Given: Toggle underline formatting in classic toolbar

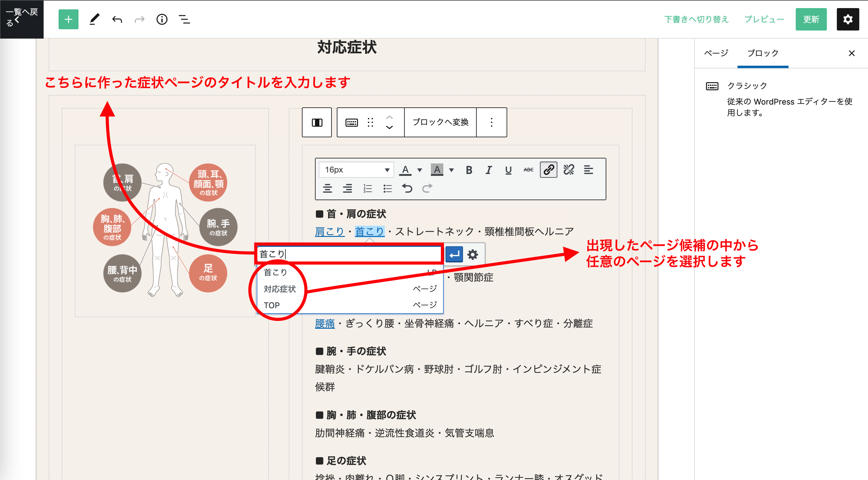Looking at the screenshot, I should (508, 170).
